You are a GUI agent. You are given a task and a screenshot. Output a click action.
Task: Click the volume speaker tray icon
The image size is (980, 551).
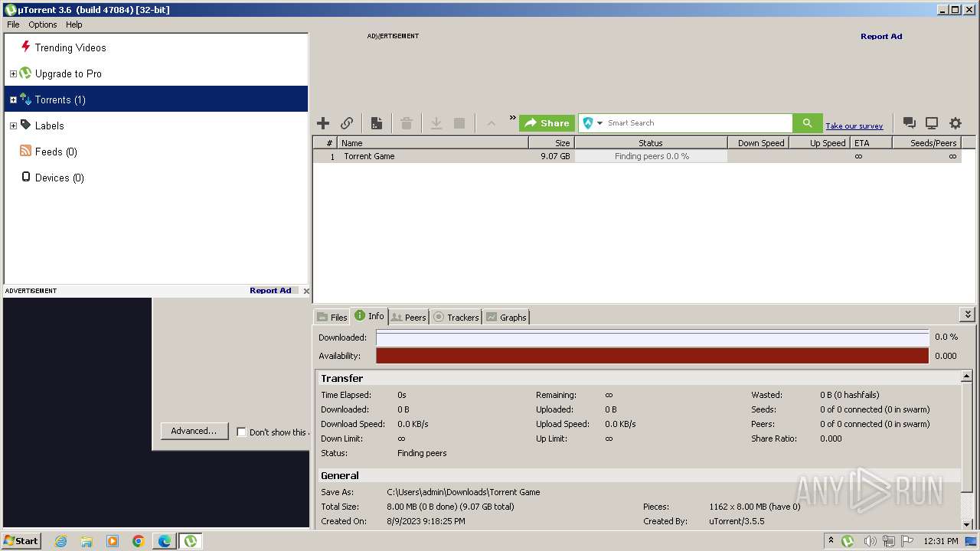click(870, 541)
